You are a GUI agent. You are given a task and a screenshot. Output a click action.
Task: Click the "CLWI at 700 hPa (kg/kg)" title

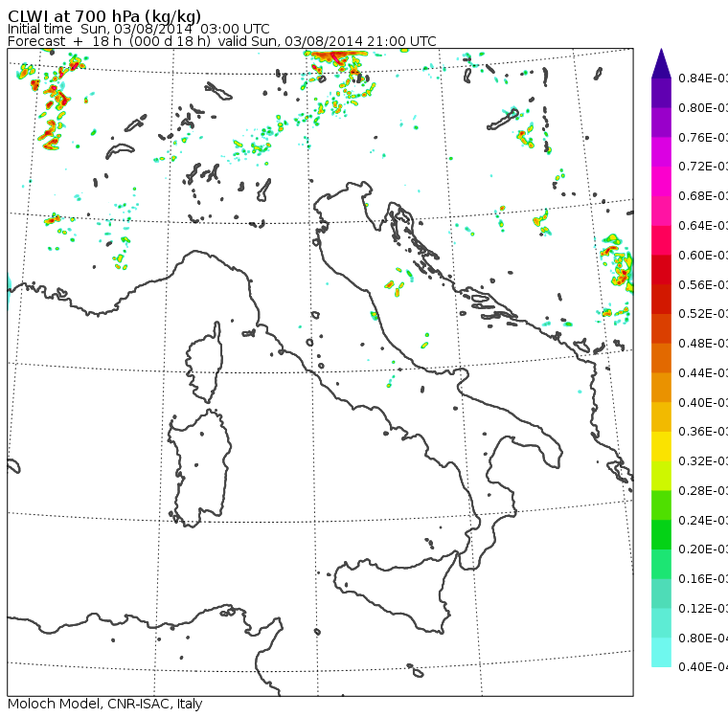(104, 16)
